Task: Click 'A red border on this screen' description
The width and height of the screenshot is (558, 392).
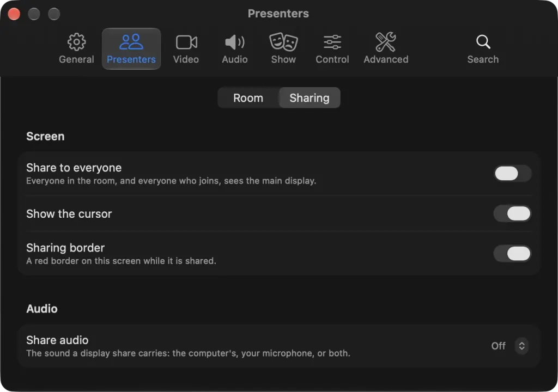Action: pyautogui.click(x=122, y=261)
